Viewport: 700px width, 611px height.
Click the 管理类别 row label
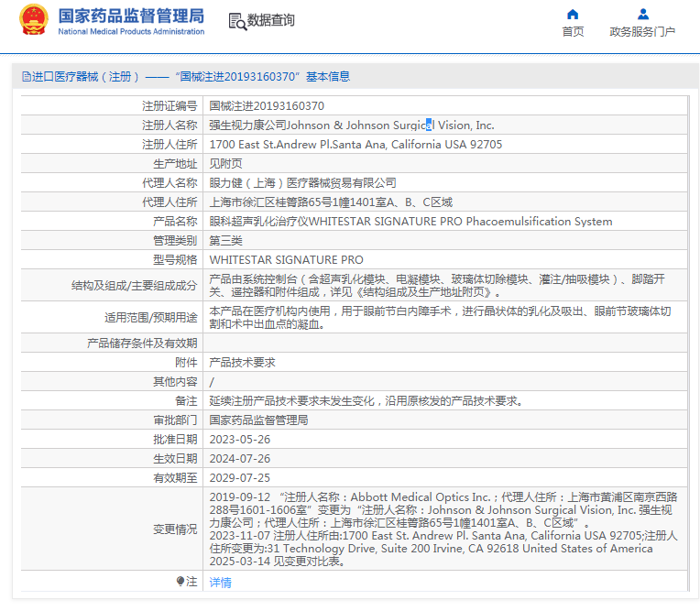(x=175, y=241)
